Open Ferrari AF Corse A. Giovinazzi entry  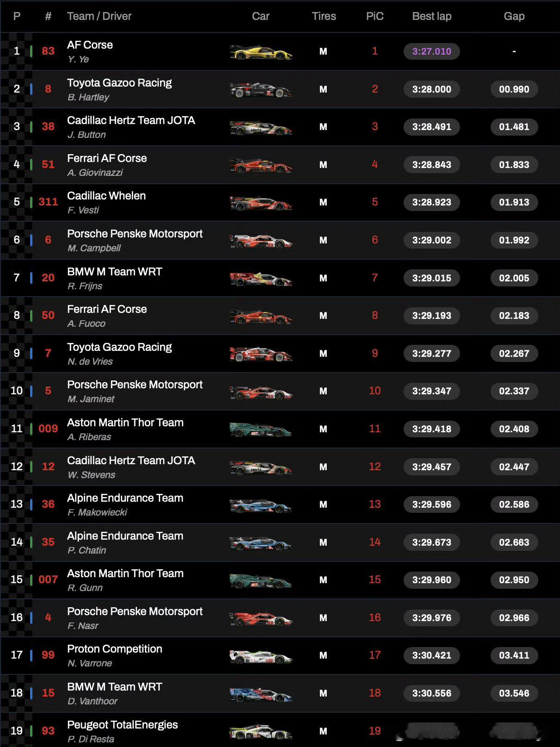107,165
